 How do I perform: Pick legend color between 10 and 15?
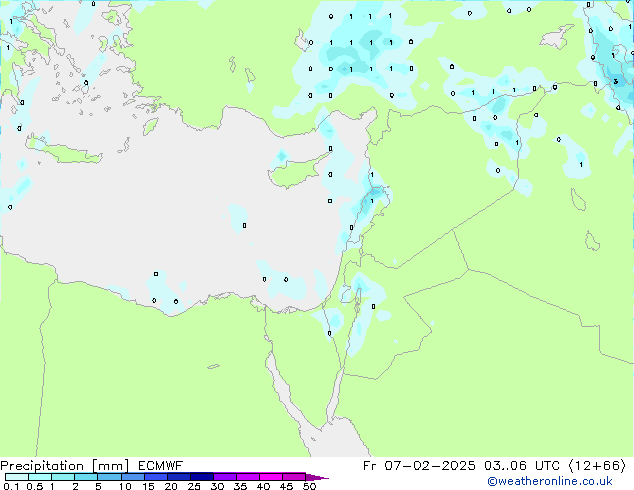[134, 477]
